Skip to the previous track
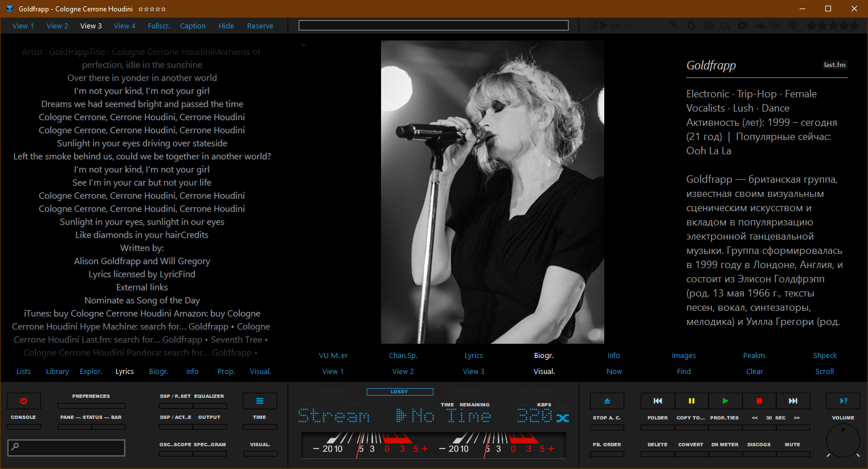This screenshot has width=868, height=469. (x=657, y=401)
